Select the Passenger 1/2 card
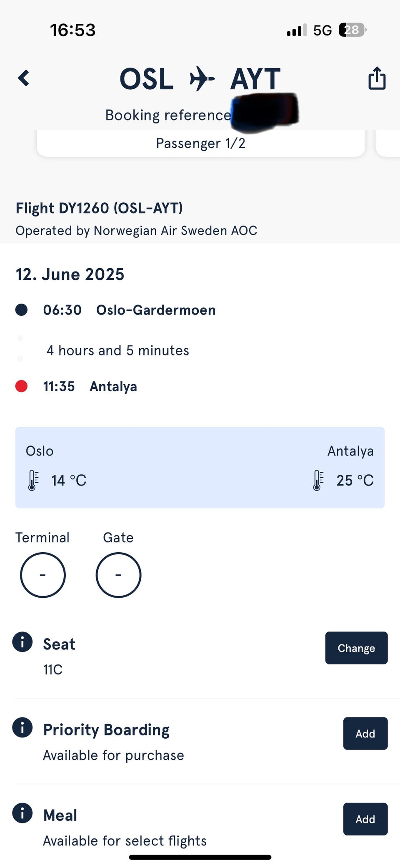 201,143
